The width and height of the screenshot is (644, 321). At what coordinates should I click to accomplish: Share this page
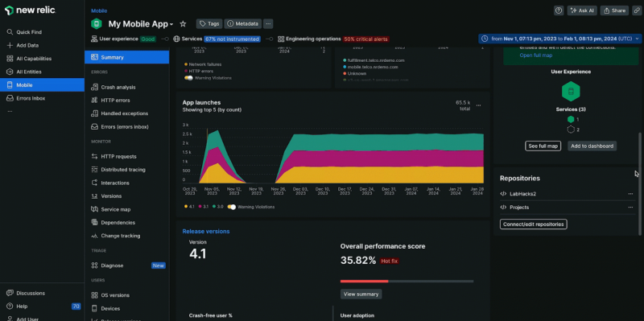[614, 10]
